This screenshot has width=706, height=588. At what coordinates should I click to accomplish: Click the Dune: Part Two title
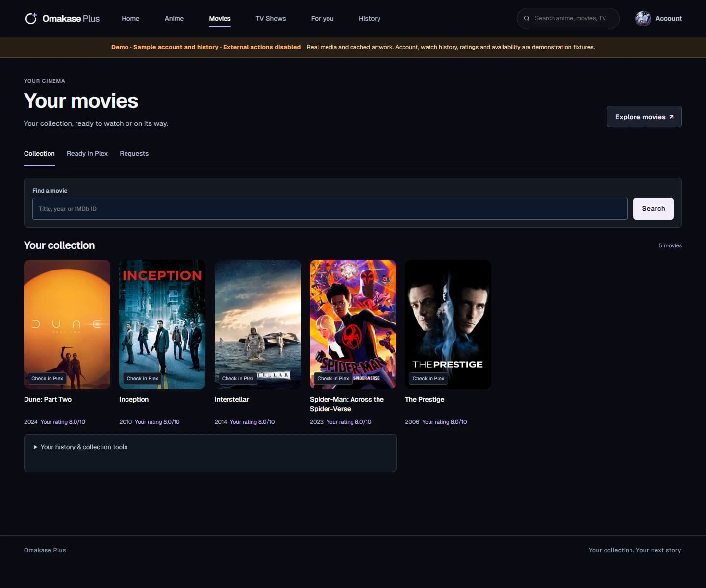click(48, 399)
